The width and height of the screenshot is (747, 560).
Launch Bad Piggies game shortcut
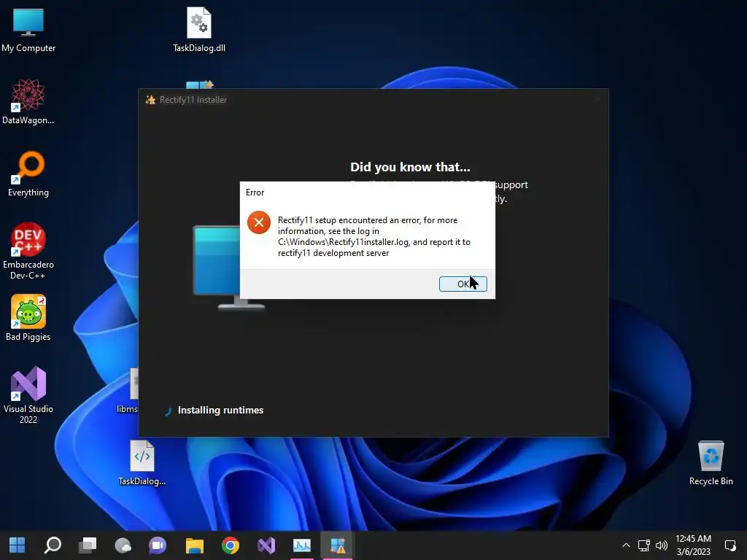tap(28, 318)
